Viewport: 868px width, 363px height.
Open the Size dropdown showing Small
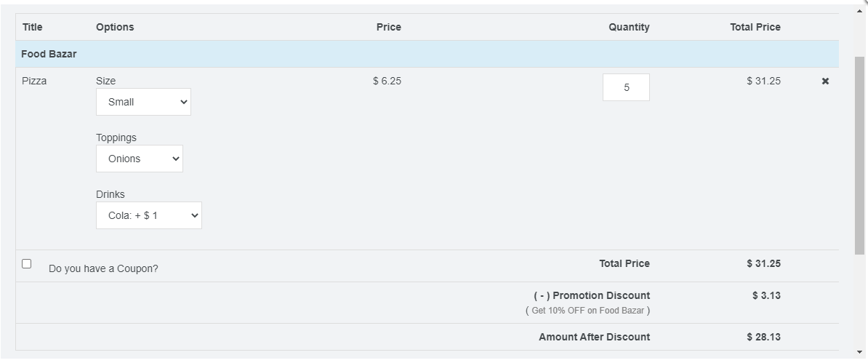[143, 102]
